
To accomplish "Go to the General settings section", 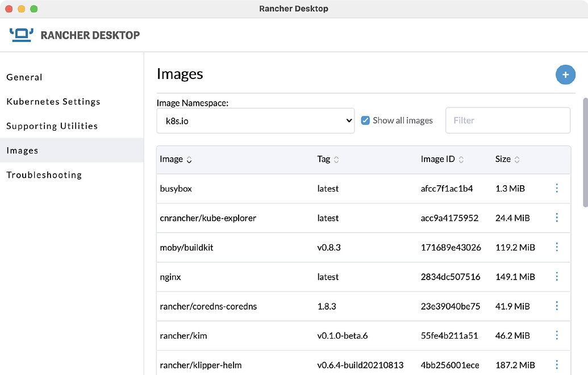I will click(x=24, y=77).
